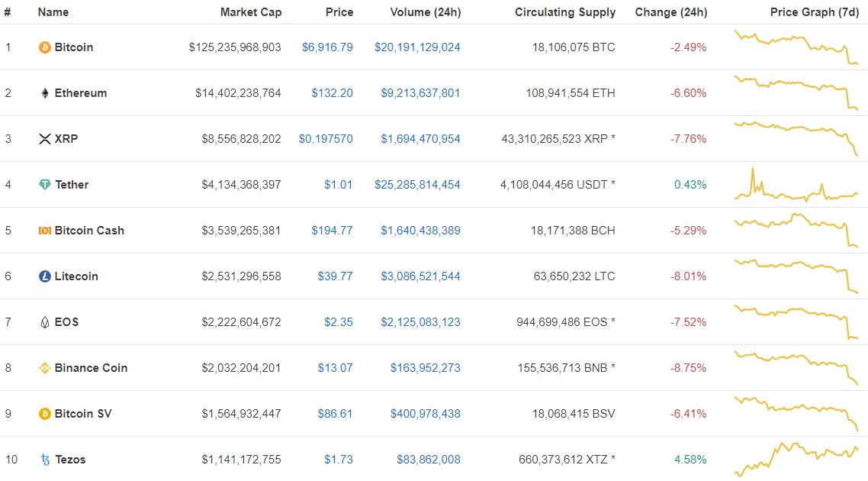Click Tezos volume $83,862,008
This screenshot has height=481, width=868.
[429, 460]
